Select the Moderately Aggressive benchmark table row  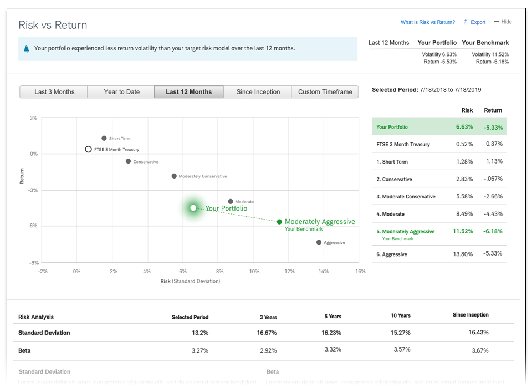coord(438,234)
